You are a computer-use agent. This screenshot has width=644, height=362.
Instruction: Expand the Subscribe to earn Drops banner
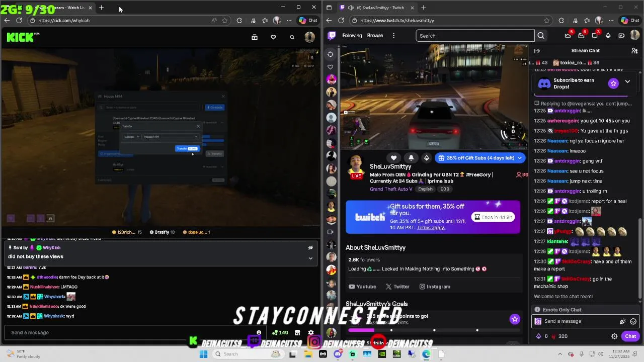click(x=627, y=81)
